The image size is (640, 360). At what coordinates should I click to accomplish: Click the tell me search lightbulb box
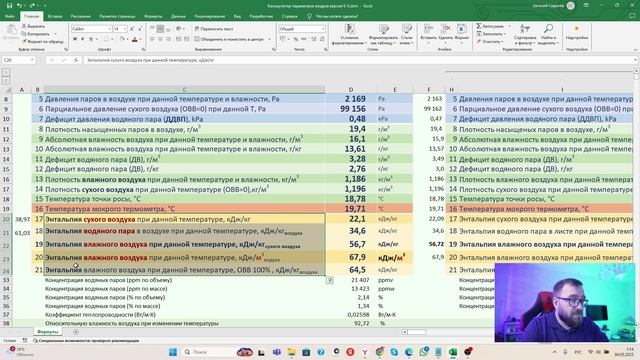333,16
